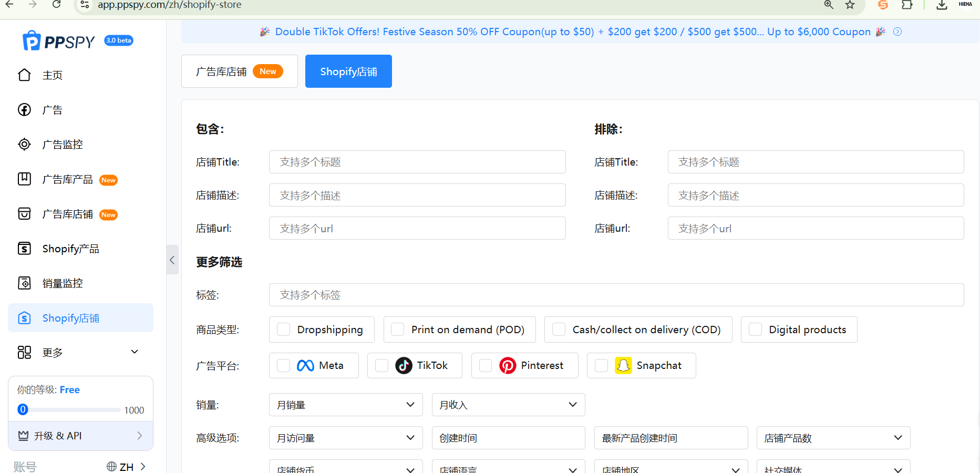
Task: Expand the 店铺产品数 dropdown
Action: (x=833, y=438)
